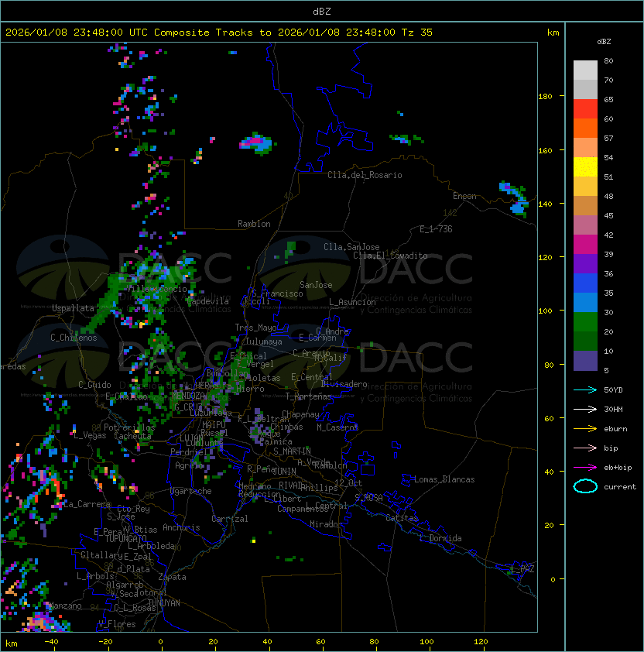Click the 'Uspallata' place label
The width and height of the screenshot is (644, 652).
coord(74,308)
